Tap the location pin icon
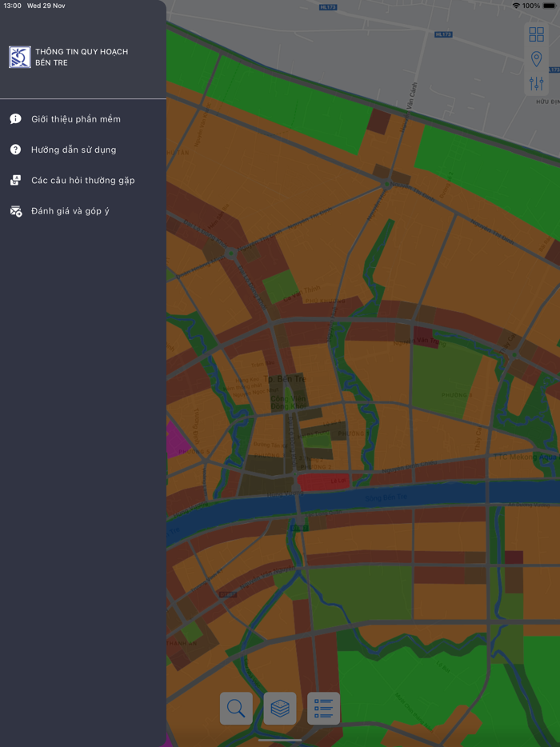560x747 pixels. pyautogui.click(x=536, y=59)
